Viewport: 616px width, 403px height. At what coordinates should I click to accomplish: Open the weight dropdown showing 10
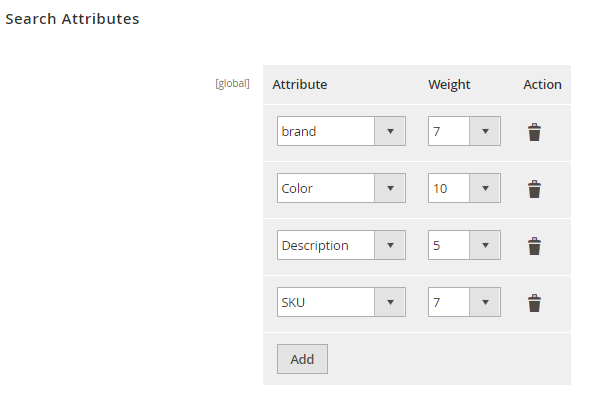click(x=464, y=188)
